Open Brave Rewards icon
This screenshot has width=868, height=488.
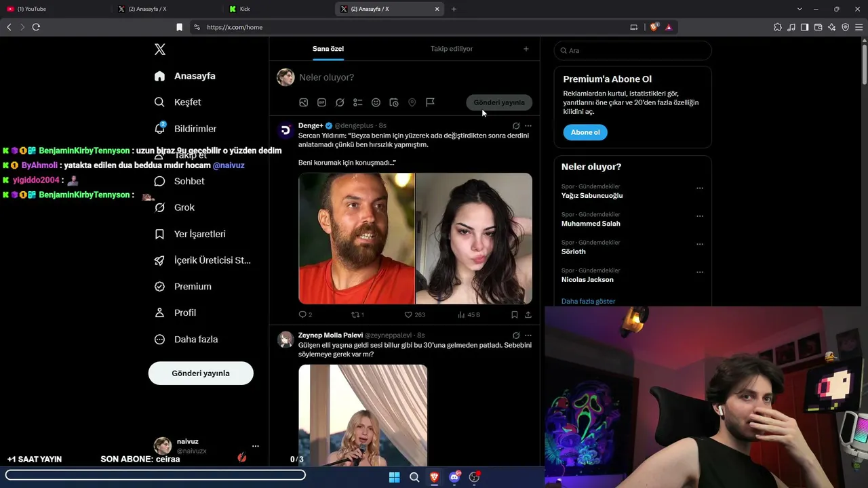click(x=669, y=27)
